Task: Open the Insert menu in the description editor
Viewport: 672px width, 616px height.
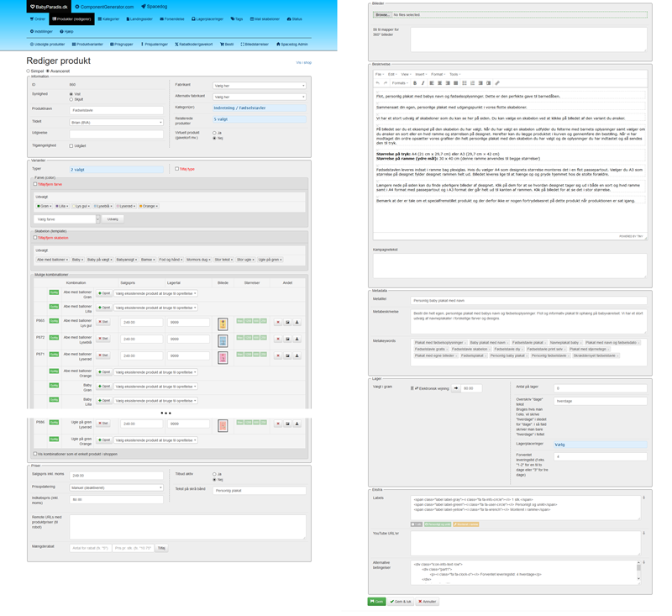Action: [x=420, y=74]
